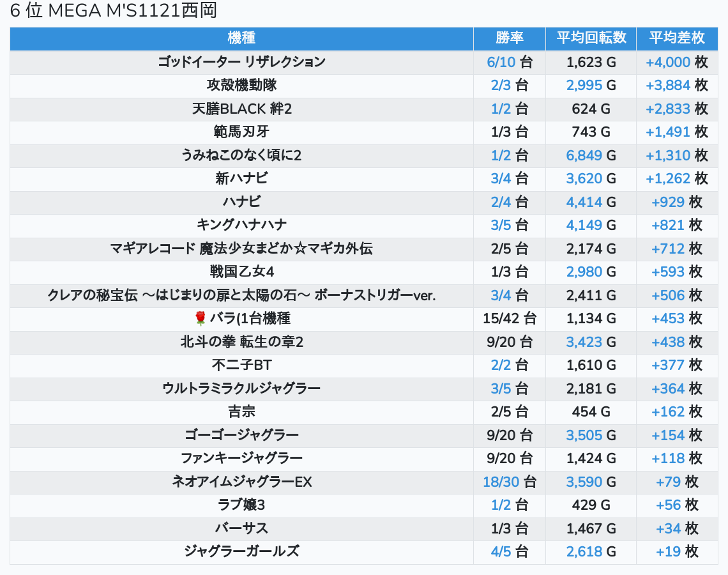Click the ゴッドイーター リザレクション machine name

pyautogui.click(x=241, y=62)
